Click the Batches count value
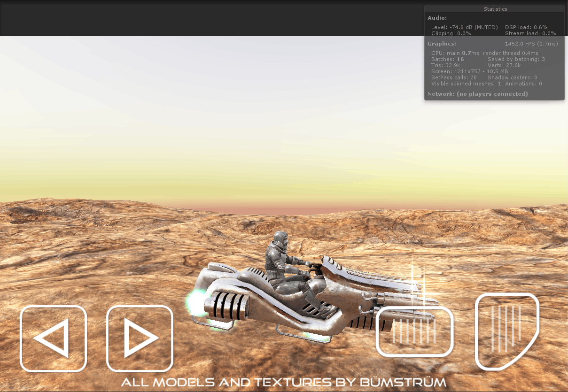This screenshot has width=568, height=392. [460, 60]
